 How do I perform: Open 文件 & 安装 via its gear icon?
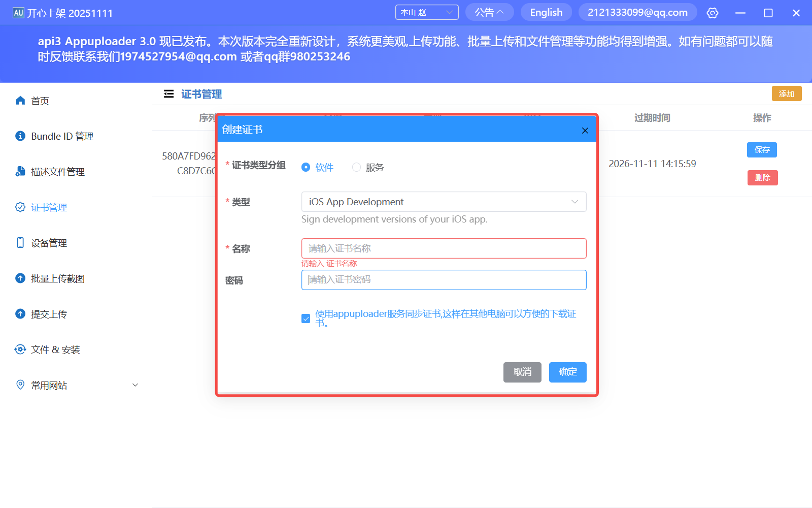pyautogui.click(x=20, y=349)
